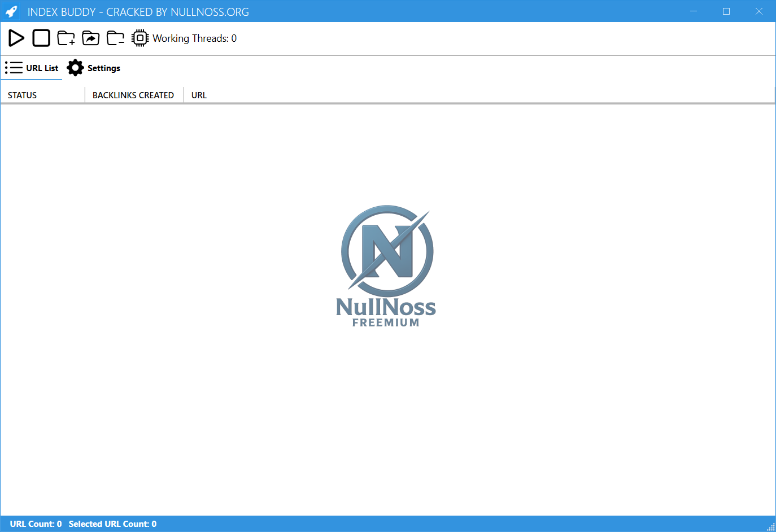Screen dimensions: 776x532
Task: Select the rocket icon in the title bar
Action: click(x=12, y=11)
